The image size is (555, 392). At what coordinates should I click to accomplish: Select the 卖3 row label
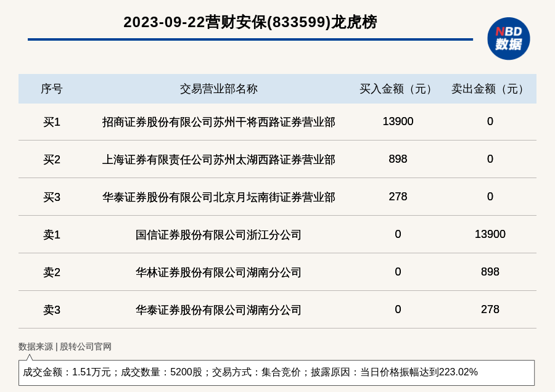52,310
